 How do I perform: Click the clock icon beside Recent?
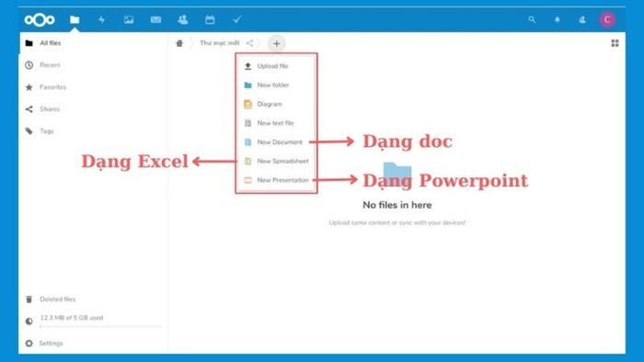pyautogui.click(x=29, y=65)
